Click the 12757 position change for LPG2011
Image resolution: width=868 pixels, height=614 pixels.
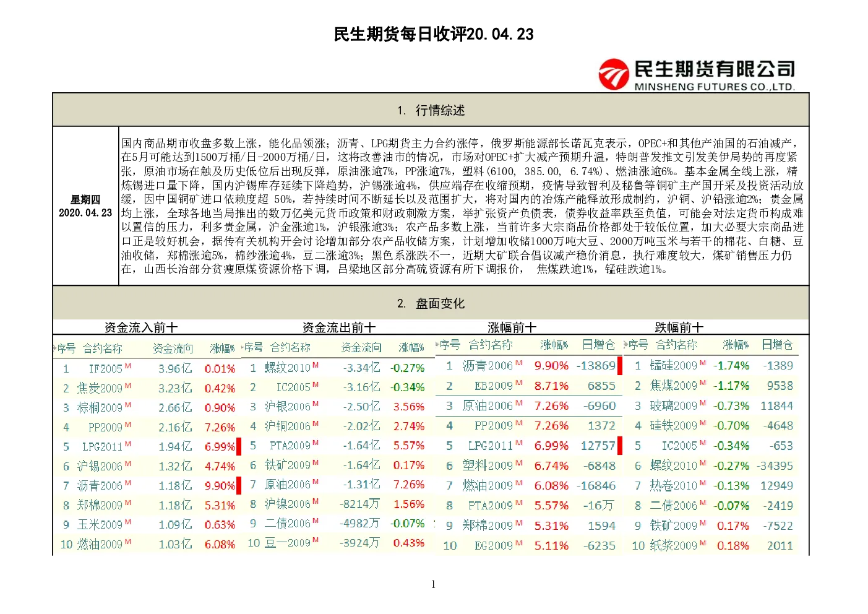pyautogui.click(x=598, y=446)
